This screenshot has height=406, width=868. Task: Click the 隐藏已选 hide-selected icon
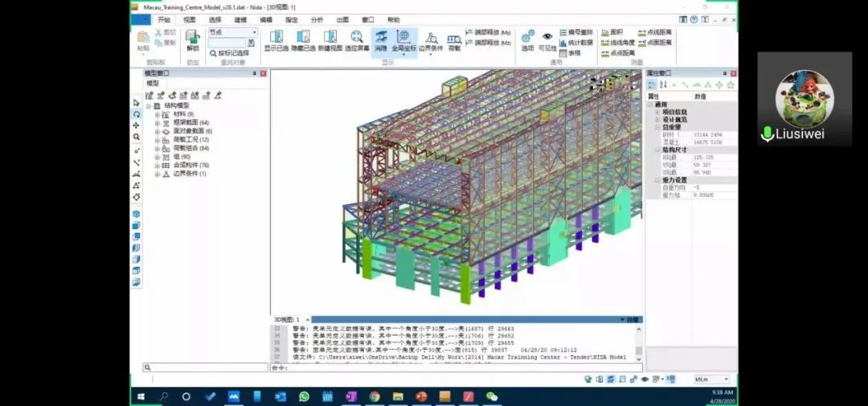pos(302,39)
